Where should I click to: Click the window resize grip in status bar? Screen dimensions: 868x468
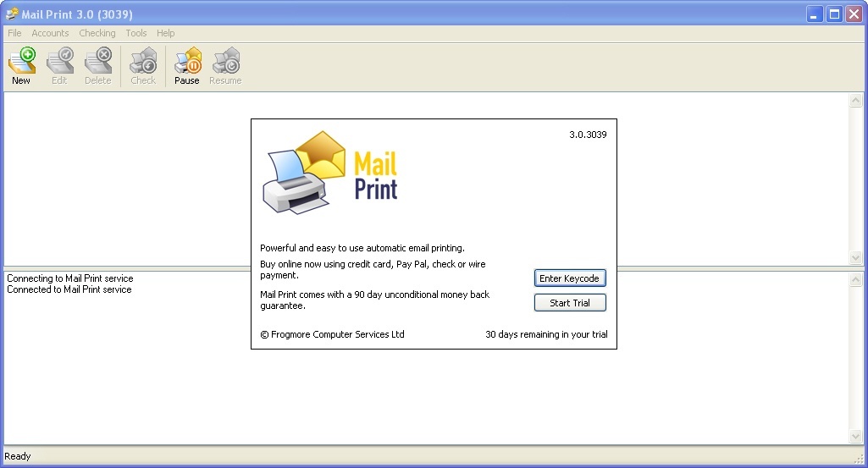[x=859, y=459]
